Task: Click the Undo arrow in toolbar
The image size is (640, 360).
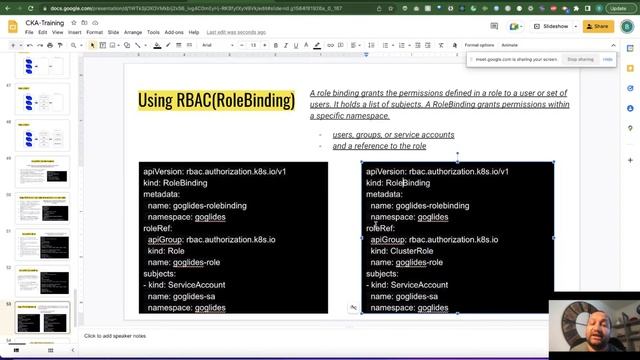Action: (x=29, y=45)
